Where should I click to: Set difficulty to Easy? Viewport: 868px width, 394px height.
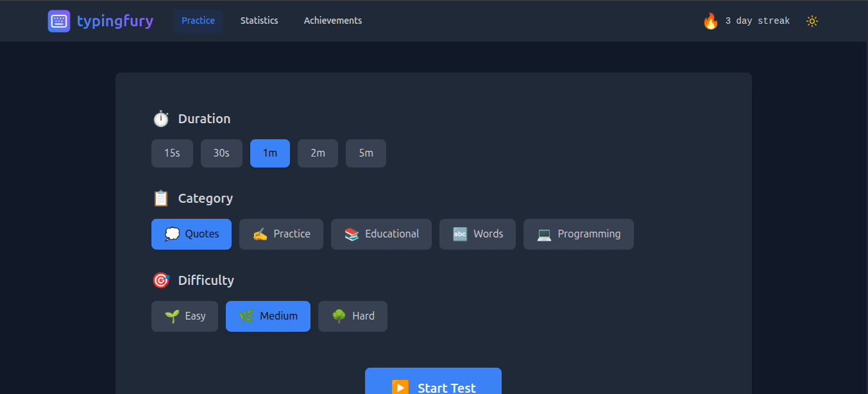coord(185,316)
